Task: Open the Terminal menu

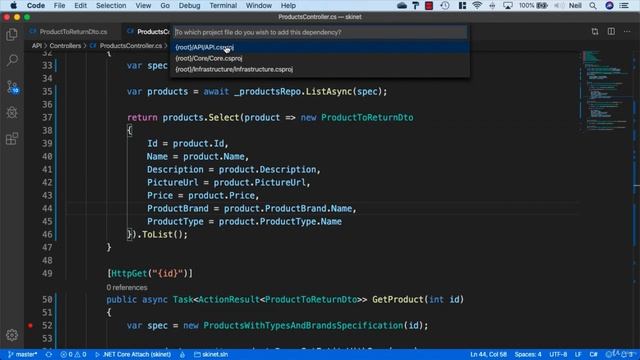Action: pos(223,5)
